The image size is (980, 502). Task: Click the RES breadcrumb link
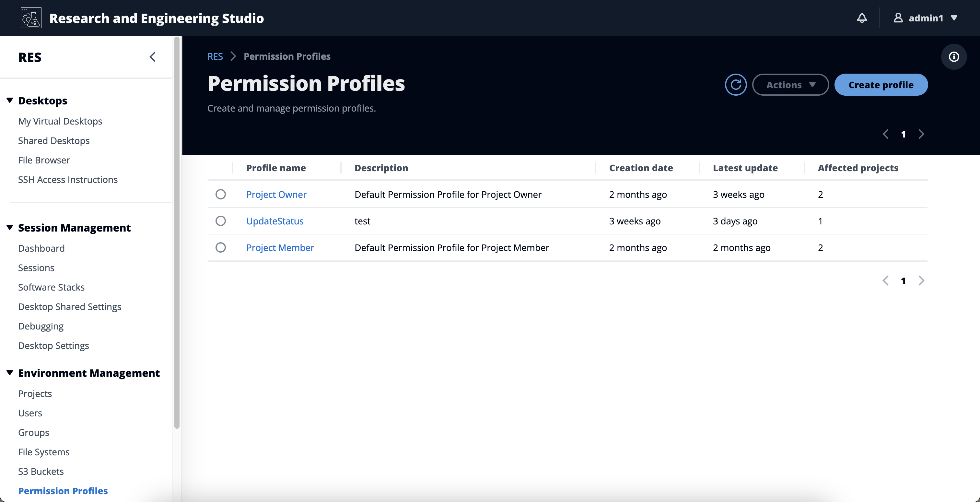click(215, 56)
